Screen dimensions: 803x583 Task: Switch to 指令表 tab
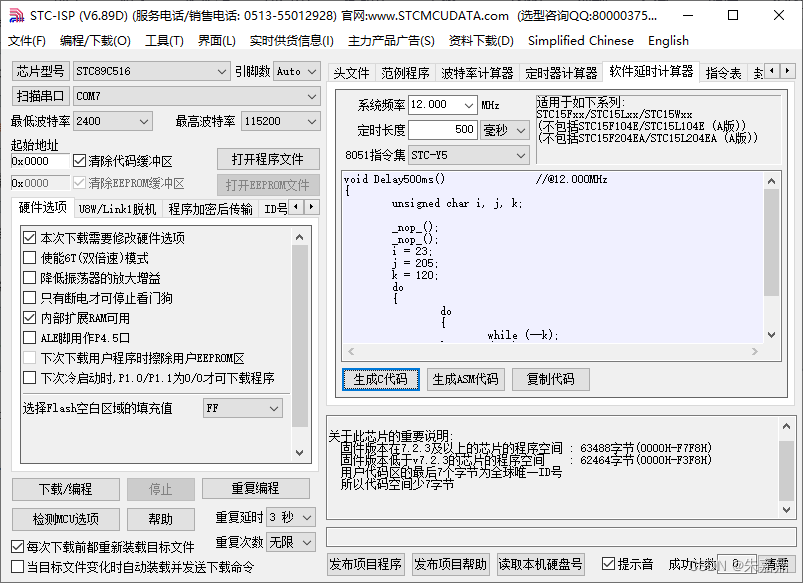(x=723, y=73)
